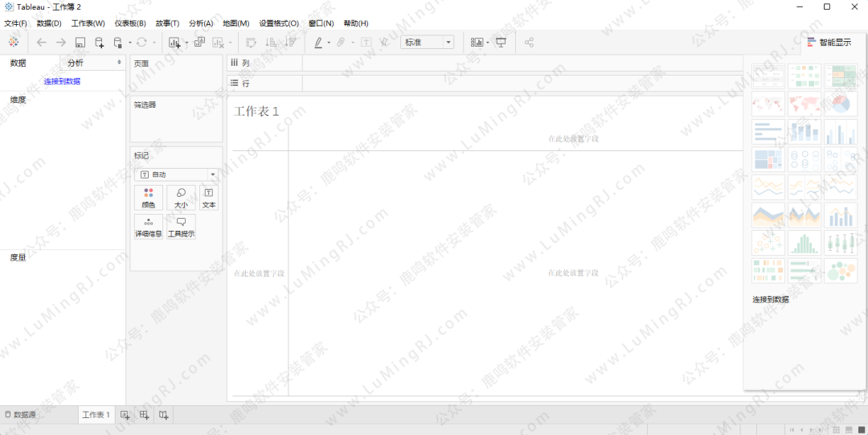Click the Tableau start page logo icon
The image size is (868, 435).
14,42
